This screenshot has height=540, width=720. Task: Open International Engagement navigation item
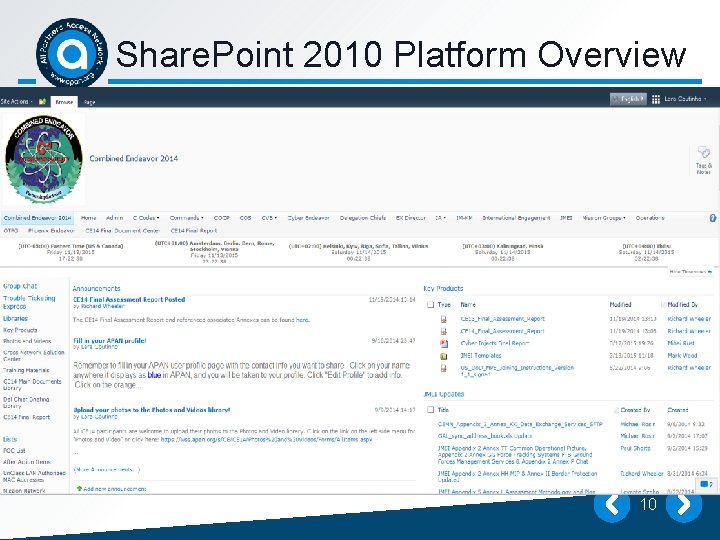[516, 218]
